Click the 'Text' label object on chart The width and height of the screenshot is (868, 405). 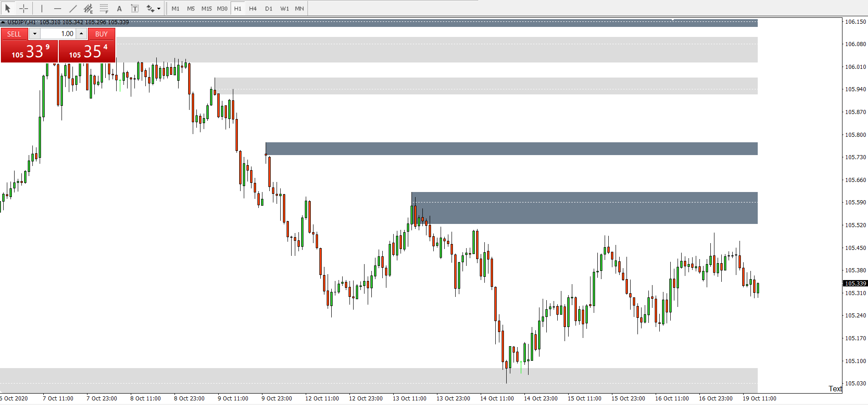835,389
